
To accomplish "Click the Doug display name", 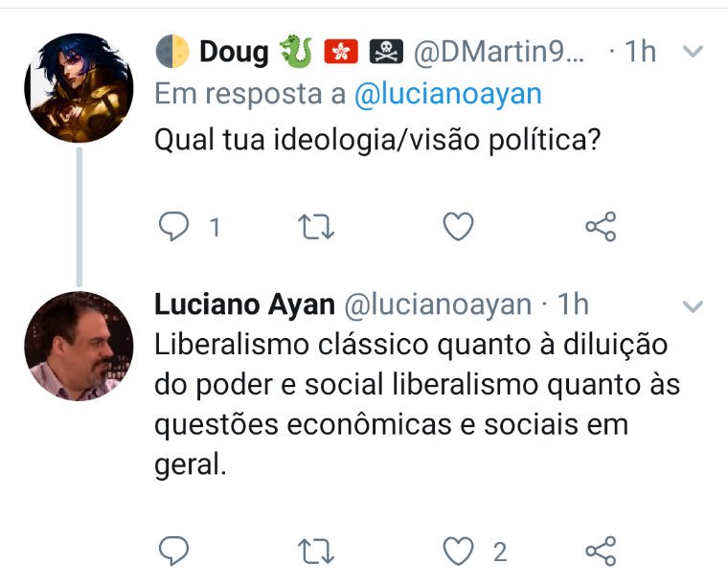I will 233,52.
